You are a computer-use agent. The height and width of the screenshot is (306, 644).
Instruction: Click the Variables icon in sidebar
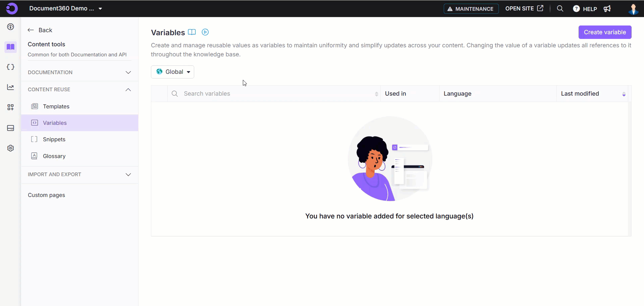tap(35, 123)
